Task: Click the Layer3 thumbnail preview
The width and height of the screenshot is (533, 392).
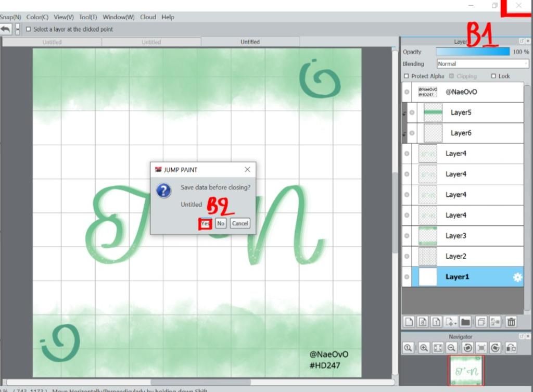Action: click(x=428, y=236)
